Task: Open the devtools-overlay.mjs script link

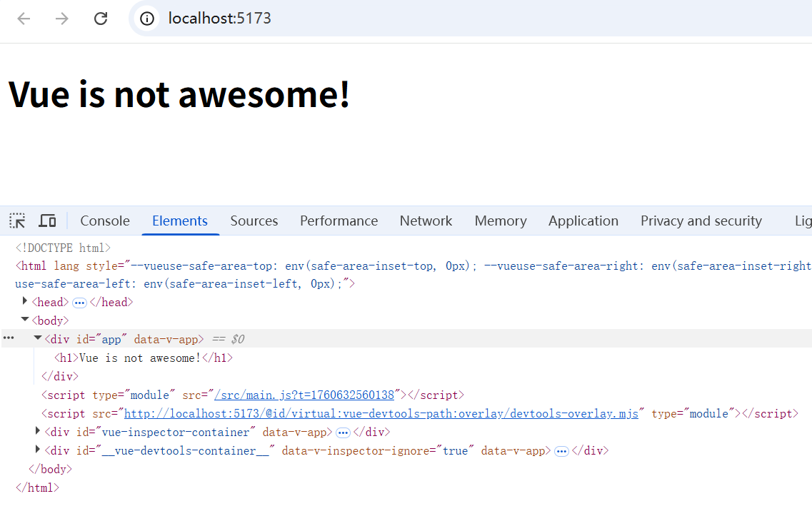Action: (381, 414)
